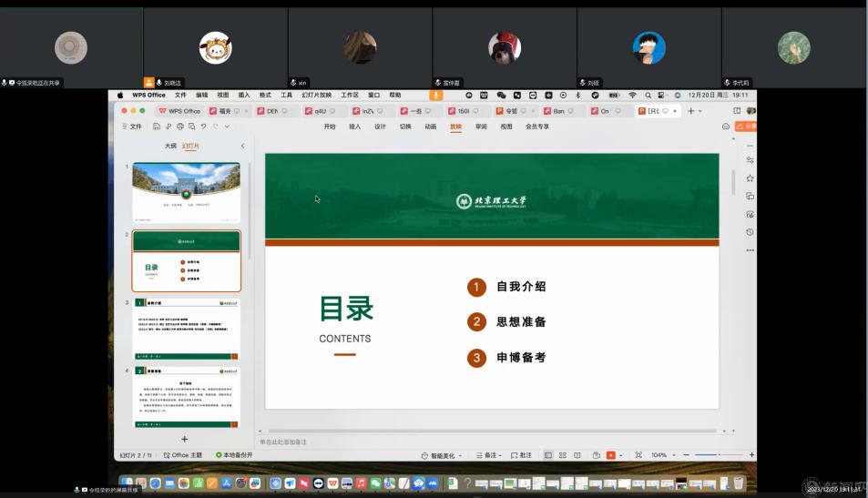Image resolution: width=868 pixels, height=498 pixels.
Task: Add a new slide with the plus icon
Action: pyautogui.click(x=184, y=439)
